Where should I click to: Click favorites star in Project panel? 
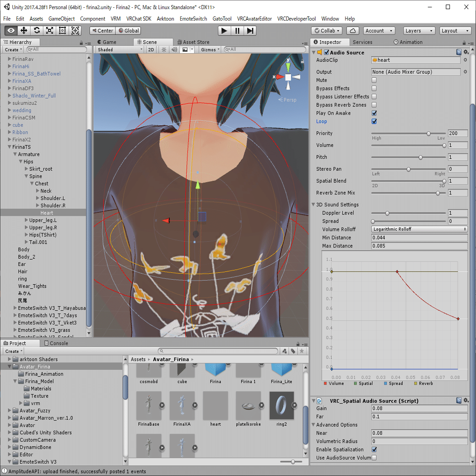click(302, 351)
